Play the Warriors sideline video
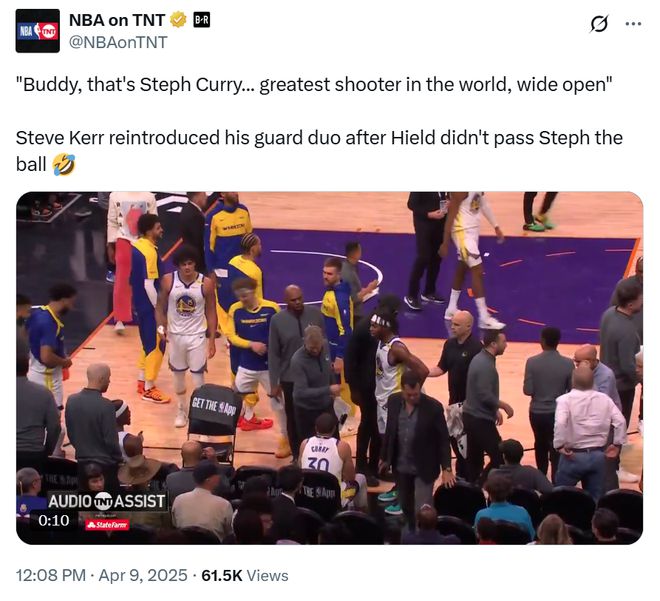This screenshot has height=601, width=660. [330, 368]
